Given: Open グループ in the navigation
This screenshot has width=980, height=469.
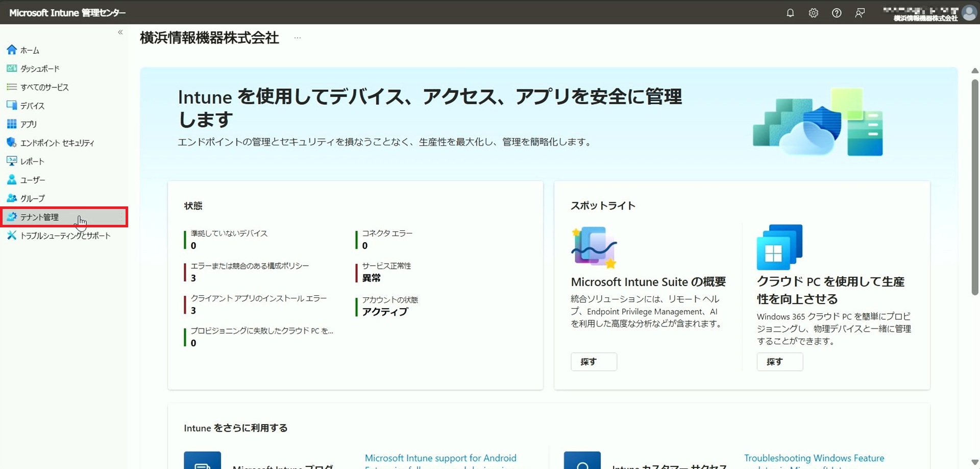Looking at the screenshot, I should click(33, 198).
